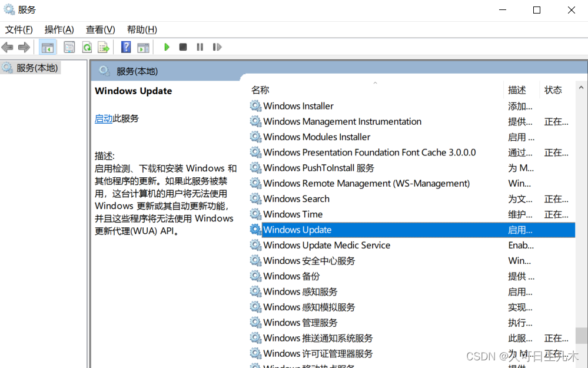Maximize the 服务 window
The height and width of the screenshot is (368, 588).
click(x=537, y=10)
